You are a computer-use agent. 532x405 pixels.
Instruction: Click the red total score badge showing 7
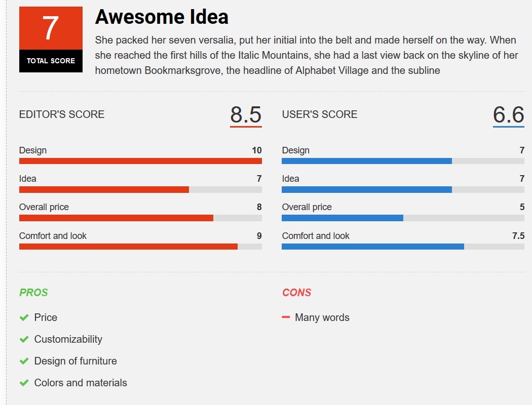pos(51,28)
